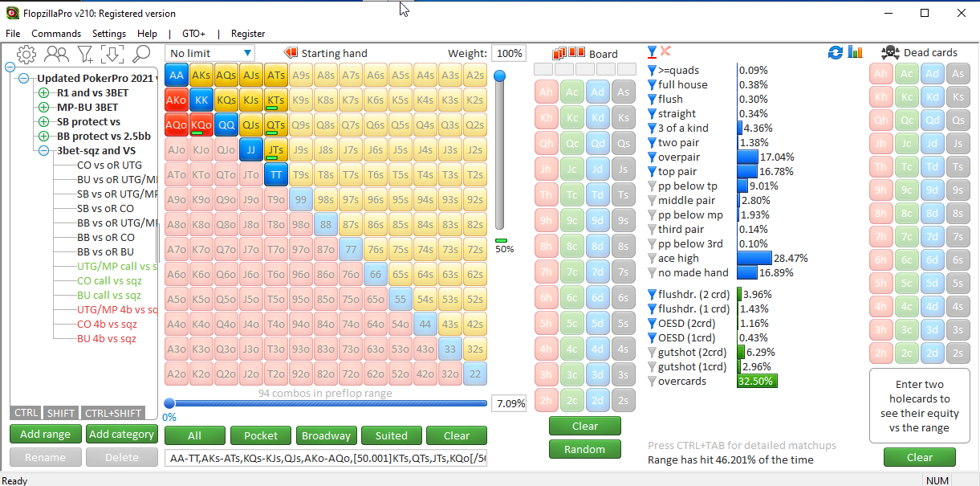Expand the SB protect vs category
This screenshot has width=980, height=486.
43,122
